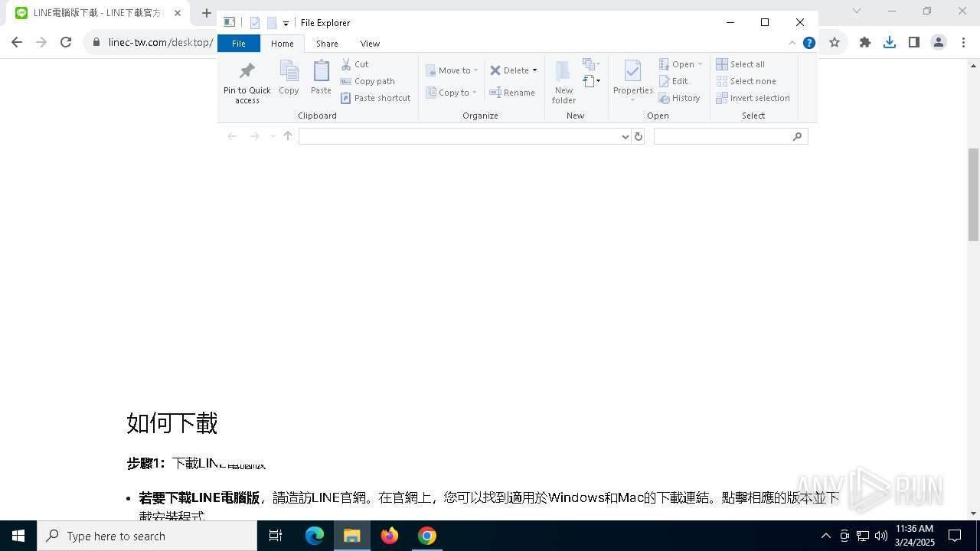Click taskbar clock showing 11:36 AM
980x551 pixels.
click(914, 535)
